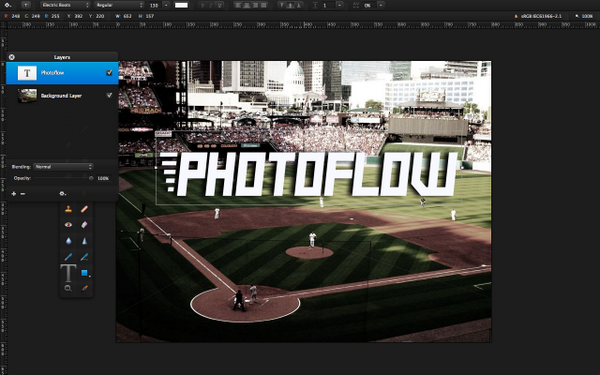Delete the layer with the minus button

pos(23,194)
